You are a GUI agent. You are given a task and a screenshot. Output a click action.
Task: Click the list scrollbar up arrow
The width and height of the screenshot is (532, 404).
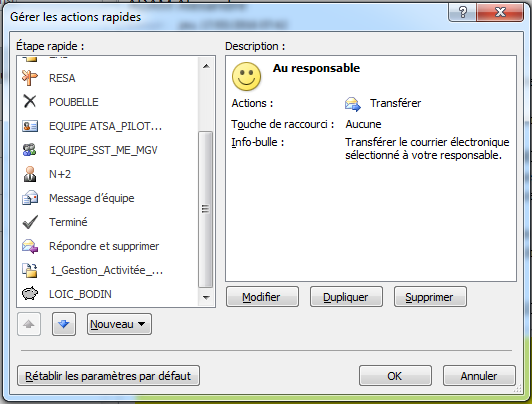(x=206, y=66)
